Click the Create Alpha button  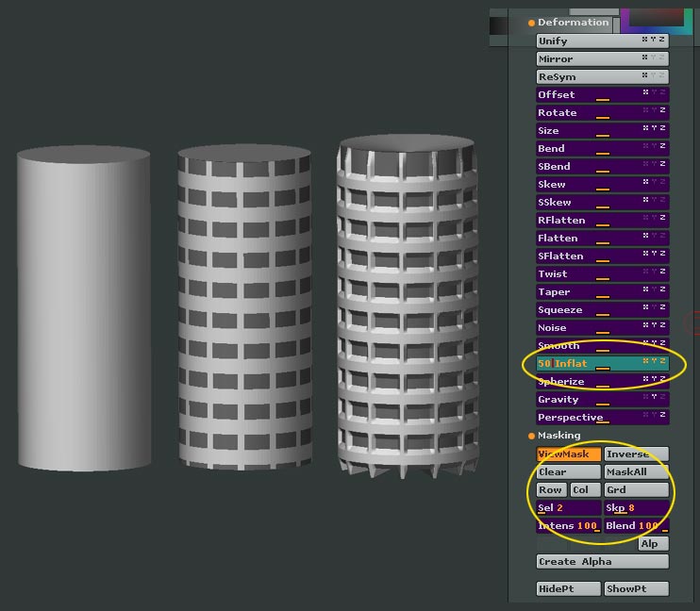tap(602, 561)
